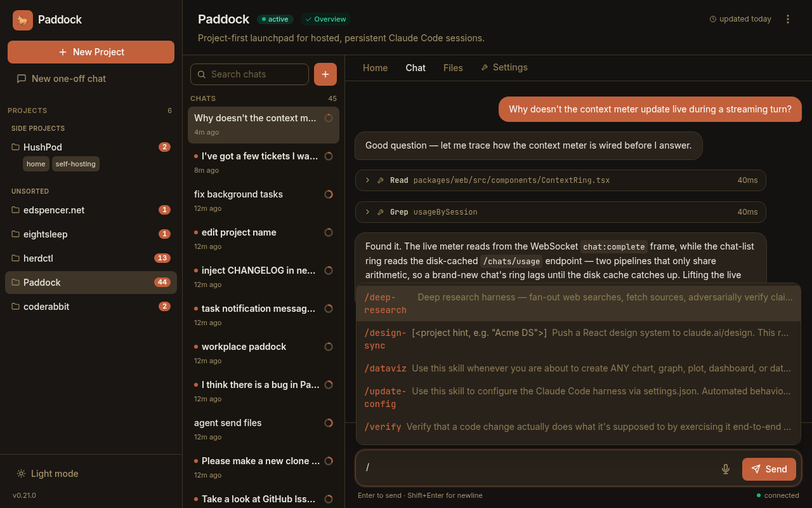This screenshot has height=508, width=812.
Task: Open the 'Why doesn't the context m…' chat
Action: coord(263,125)
